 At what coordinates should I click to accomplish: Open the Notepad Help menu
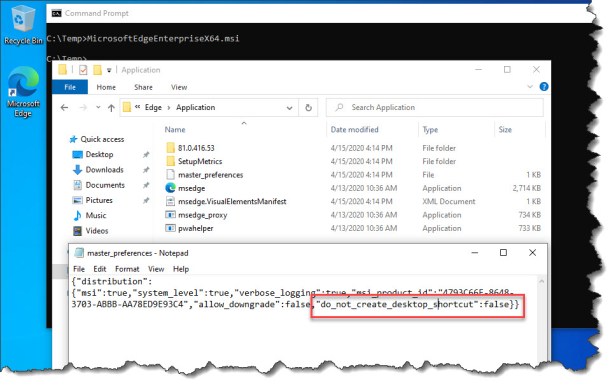[x=181, y=269]
